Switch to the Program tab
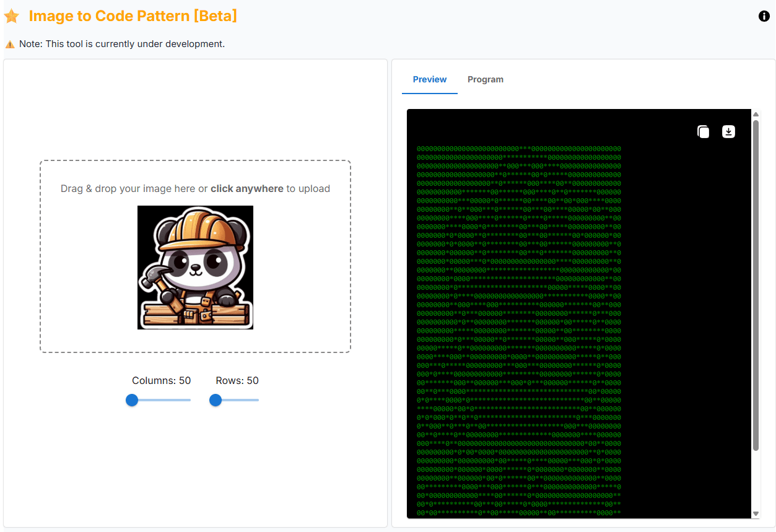This screenshot has height=532, width=776. point(486,79)
